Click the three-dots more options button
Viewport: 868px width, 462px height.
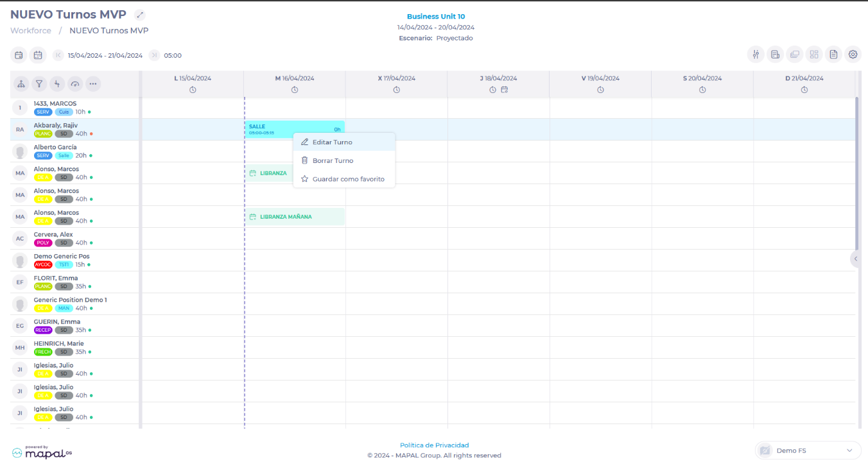pos(93,84)
